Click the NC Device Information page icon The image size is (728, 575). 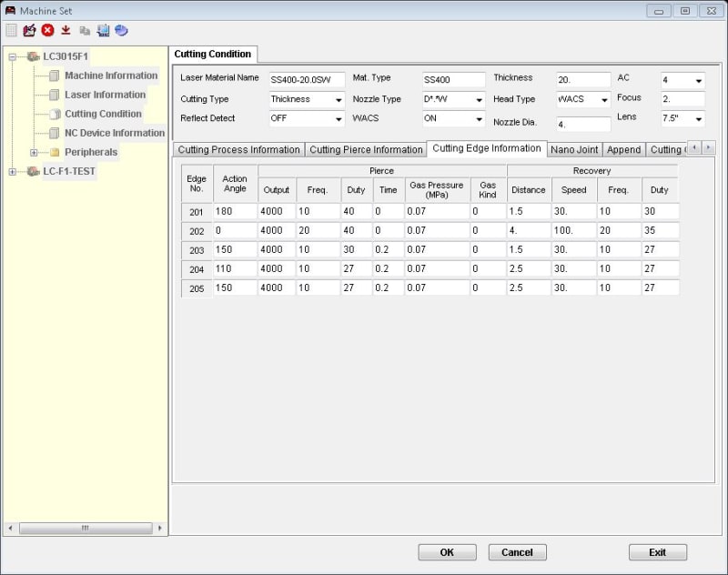[55, 133]
